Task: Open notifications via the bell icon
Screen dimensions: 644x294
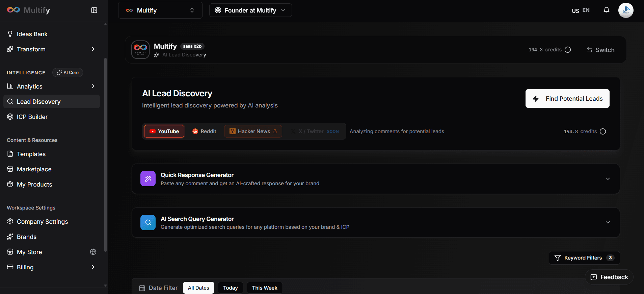Action: tap(607, 10)
